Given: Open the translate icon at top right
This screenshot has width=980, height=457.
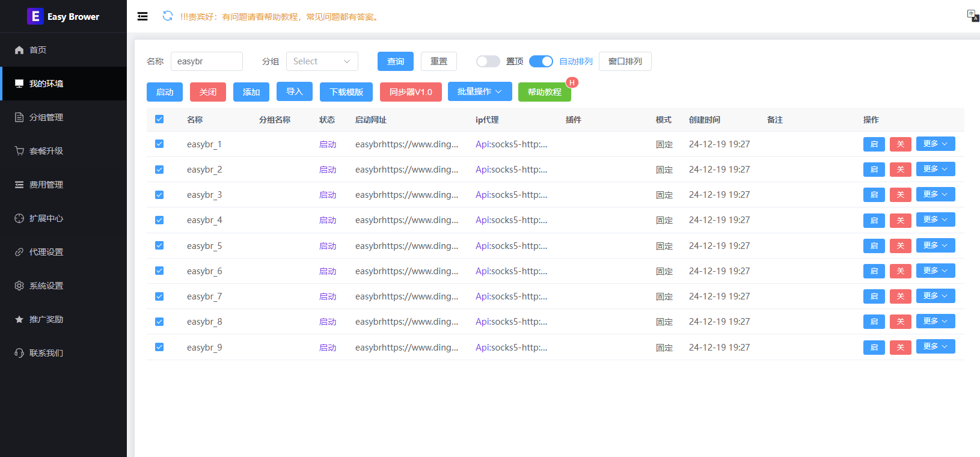Looking at the screenshot, I should point(973,16).
